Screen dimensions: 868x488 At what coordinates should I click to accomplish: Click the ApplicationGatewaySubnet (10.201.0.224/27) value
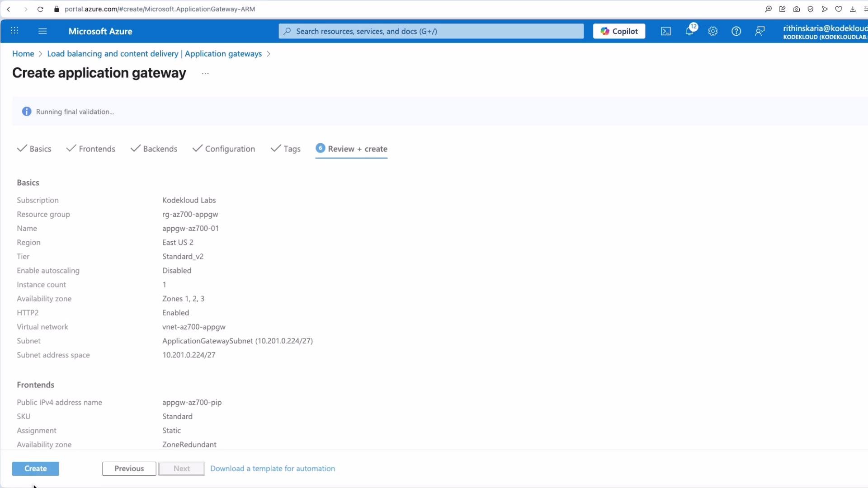point(237,341)
